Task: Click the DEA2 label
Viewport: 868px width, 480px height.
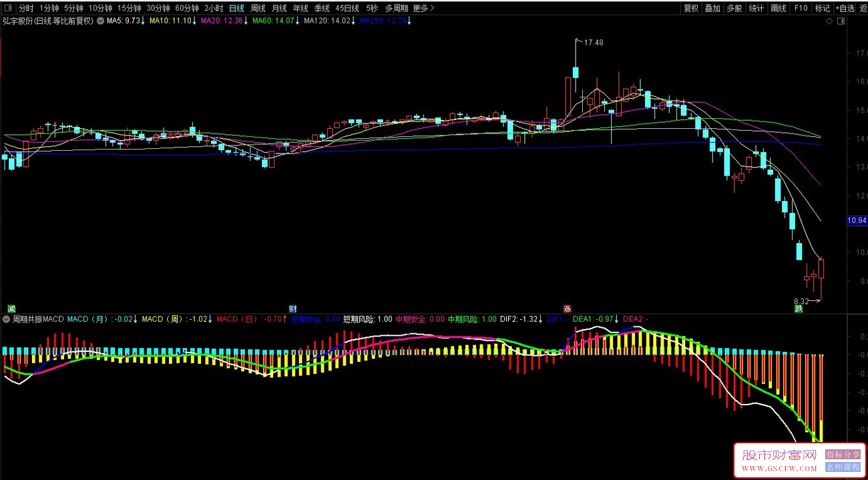Action: 636,319
